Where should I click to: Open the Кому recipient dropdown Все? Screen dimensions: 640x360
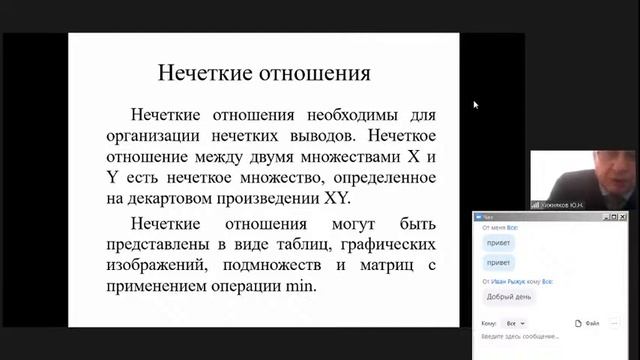click(515, 323)
